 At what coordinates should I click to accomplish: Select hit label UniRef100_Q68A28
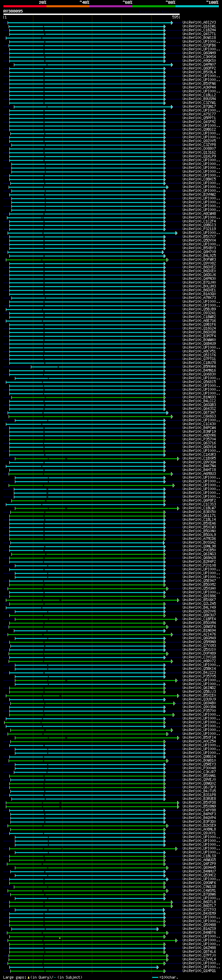(x=199, y=558)
